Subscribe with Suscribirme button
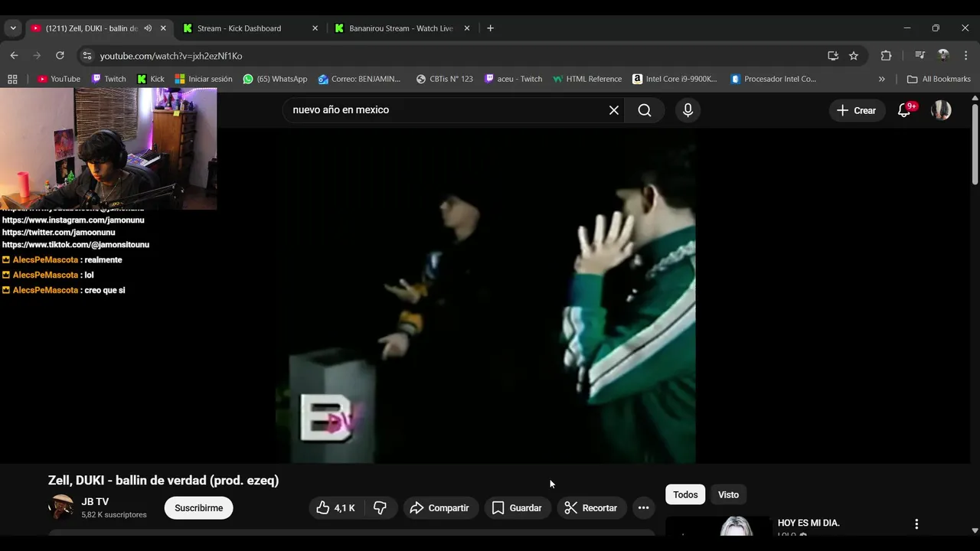This screenshot has width=980, height=551. coord(199,508)
